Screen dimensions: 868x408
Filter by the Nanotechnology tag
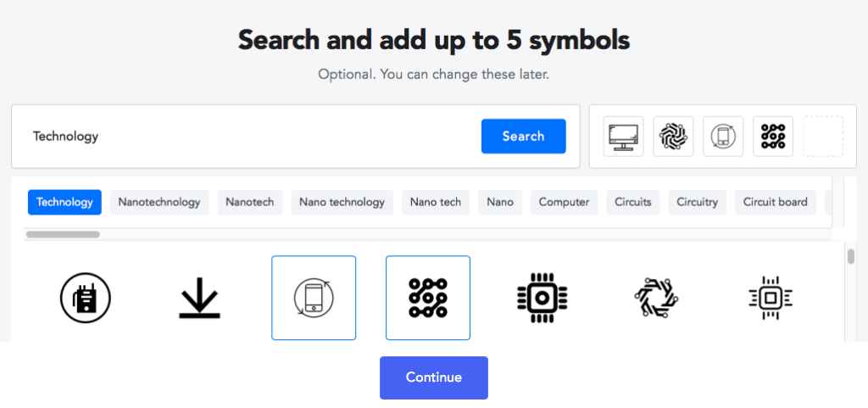point(159,202)
